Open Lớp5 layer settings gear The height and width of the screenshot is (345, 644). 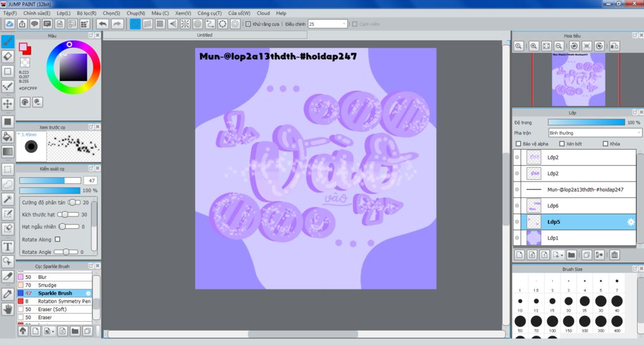(630, 222)
